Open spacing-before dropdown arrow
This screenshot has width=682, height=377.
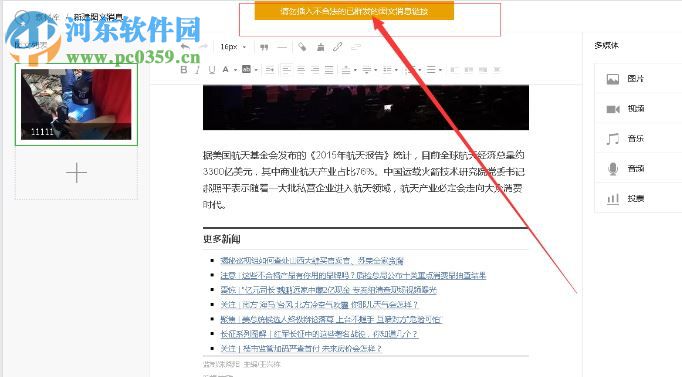point(355,70)
